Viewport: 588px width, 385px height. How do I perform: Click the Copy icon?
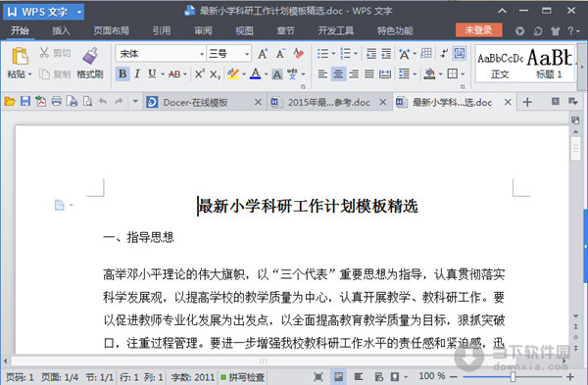pos(44,74)
